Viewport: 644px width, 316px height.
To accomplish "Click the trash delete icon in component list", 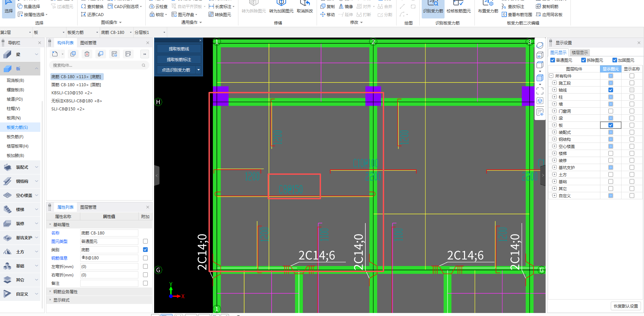I will click(x=87, y=54).
